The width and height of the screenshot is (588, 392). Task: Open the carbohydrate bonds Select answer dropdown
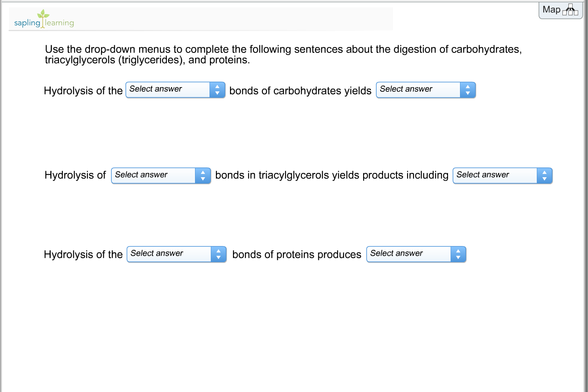point(167,90)
